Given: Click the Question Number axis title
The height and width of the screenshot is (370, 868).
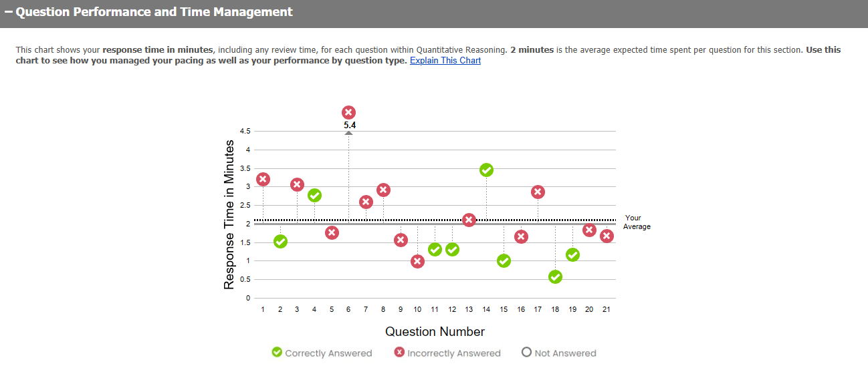Looking at the screenshot, I should (435, 331).
